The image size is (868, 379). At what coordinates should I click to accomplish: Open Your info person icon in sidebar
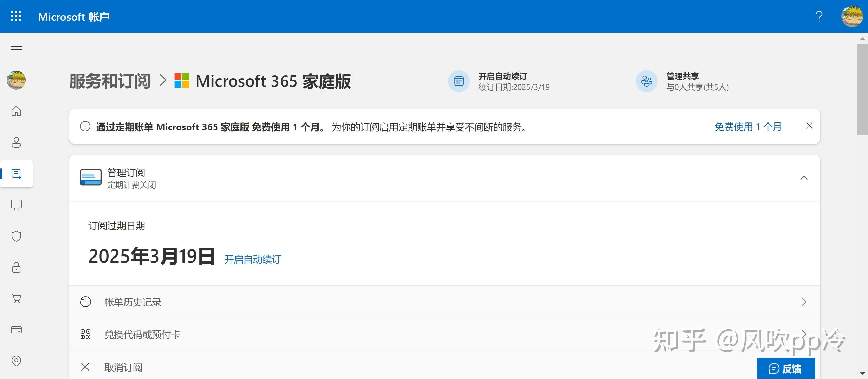coord(16,143)
